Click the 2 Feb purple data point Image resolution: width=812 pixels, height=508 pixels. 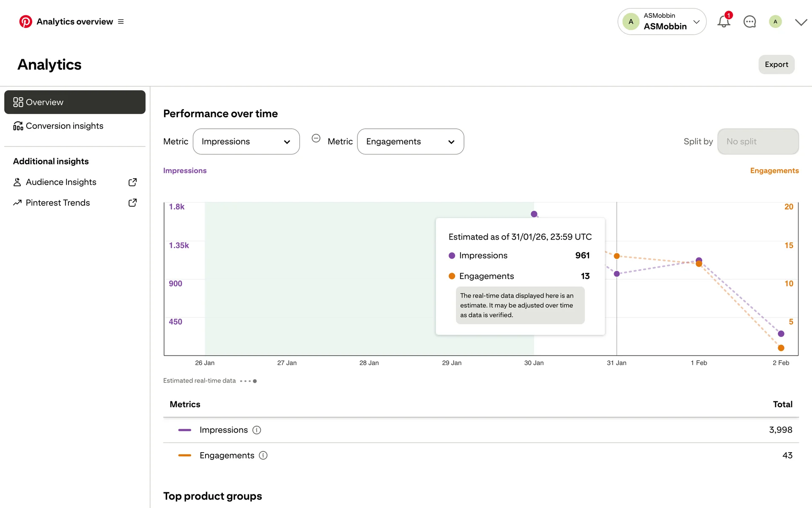point(781,334)
